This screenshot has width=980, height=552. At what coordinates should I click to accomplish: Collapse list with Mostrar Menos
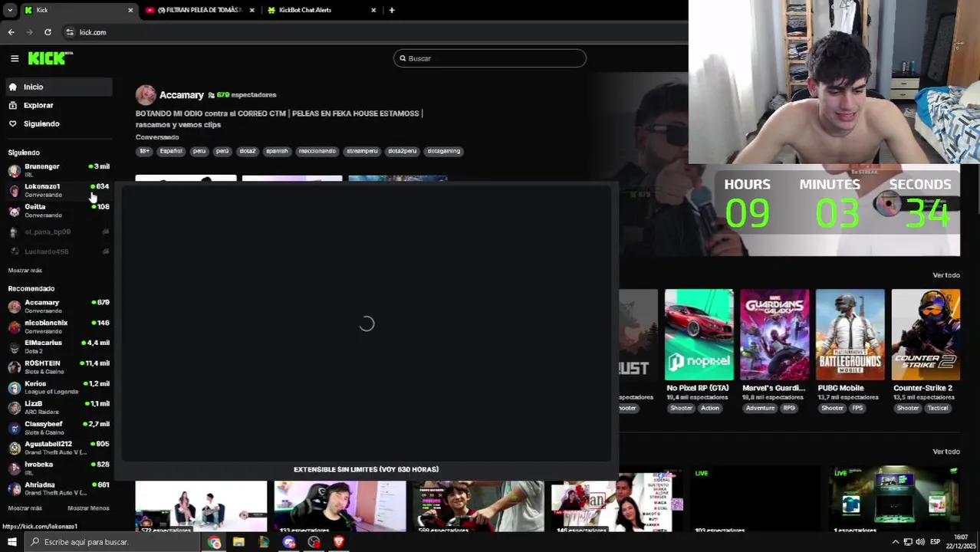88,508
